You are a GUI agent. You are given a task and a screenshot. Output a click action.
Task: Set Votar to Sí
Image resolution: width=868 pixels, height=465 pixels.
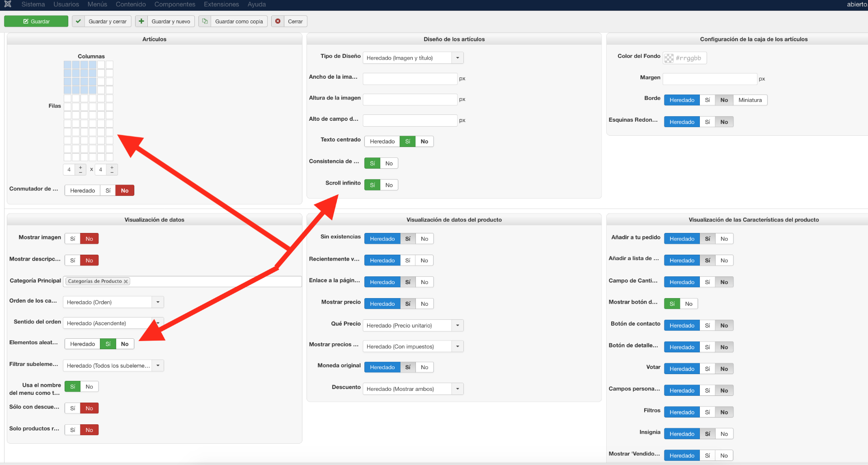coord(708,369)
